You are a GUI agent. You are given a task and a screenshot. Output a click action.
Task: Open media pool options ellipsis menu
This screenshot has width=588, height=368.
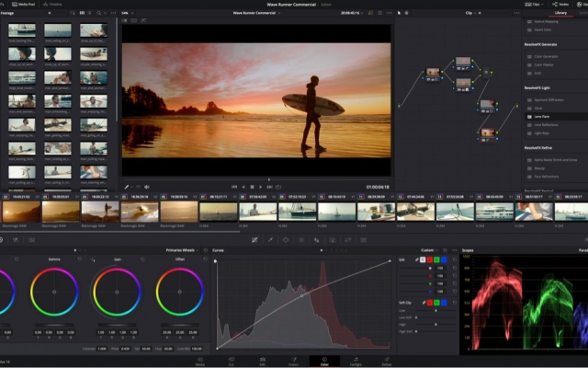coord(113,13)
